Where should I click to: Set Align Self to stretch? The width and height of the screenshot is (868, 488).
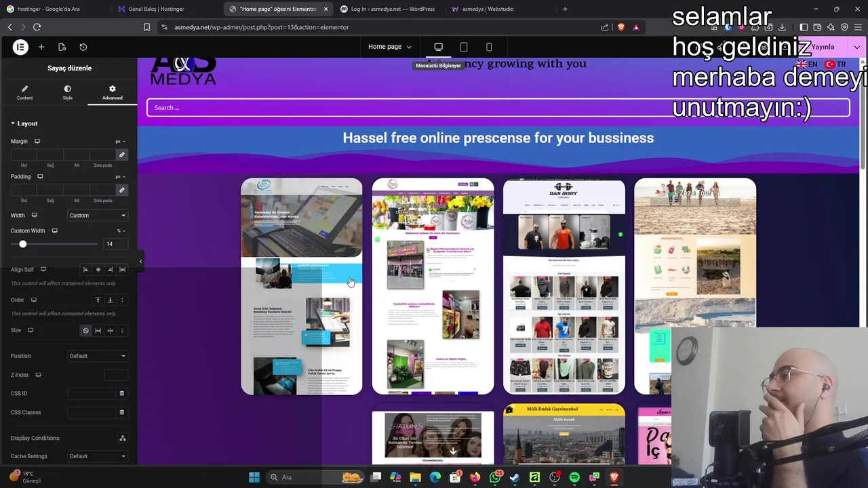click(x=122, y=270)
